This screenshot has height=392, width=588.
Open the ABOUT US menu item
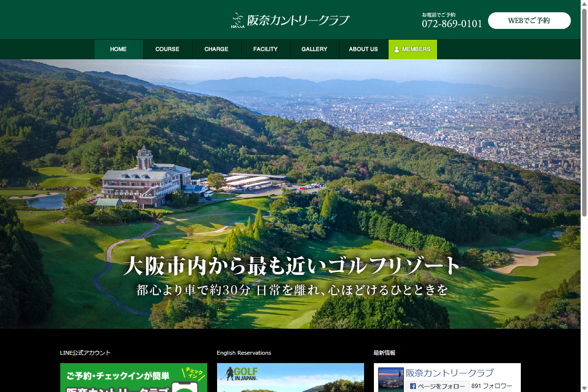coord(364,49)
